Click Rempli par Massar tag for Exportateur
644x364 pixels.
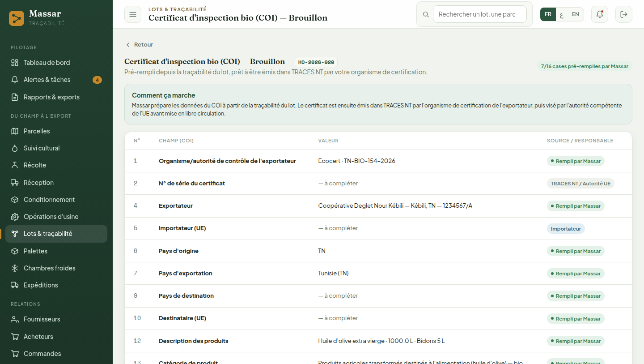click(x=576, y=206)
